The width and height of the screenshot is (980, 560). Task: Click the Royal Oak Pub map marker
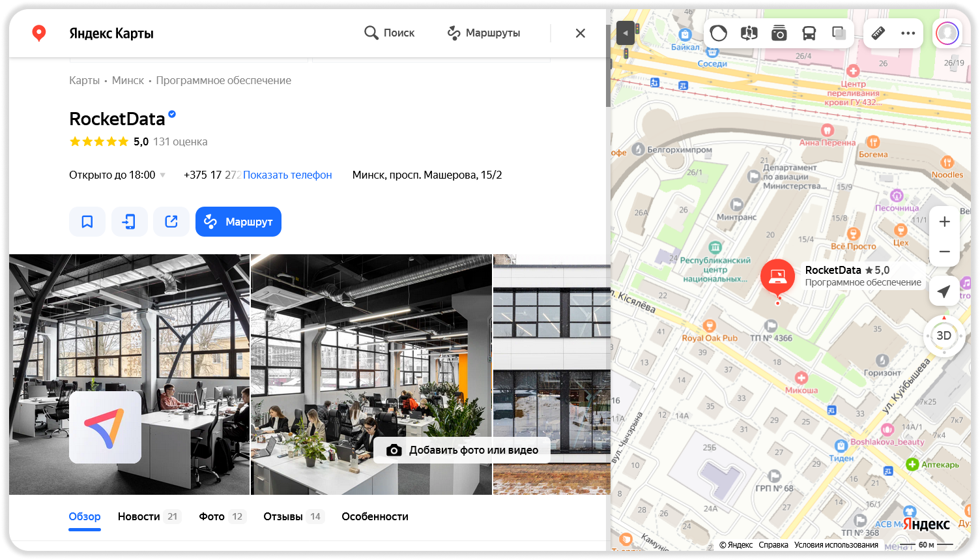(710, 326)
